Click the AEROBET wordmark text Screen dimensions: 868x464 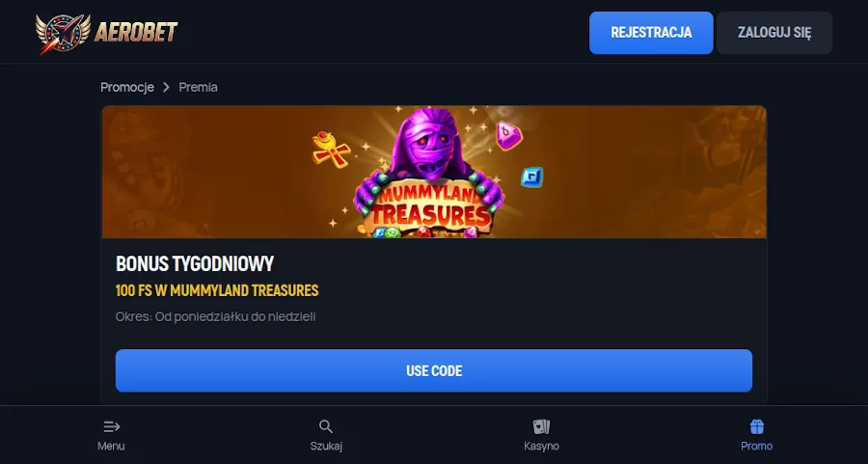click(136, 32)
